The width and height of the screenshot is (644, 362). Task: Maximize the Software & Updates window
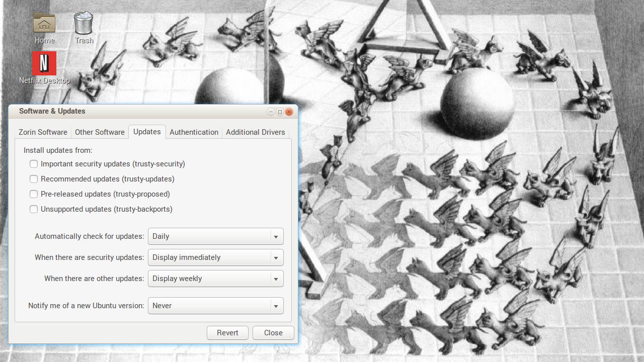click(x=280, y=112)
